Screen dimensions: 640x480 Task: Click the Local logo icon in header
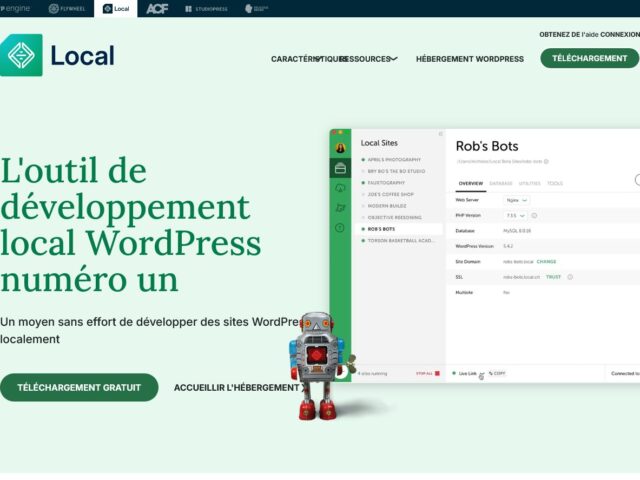click(x=21, y=55)
